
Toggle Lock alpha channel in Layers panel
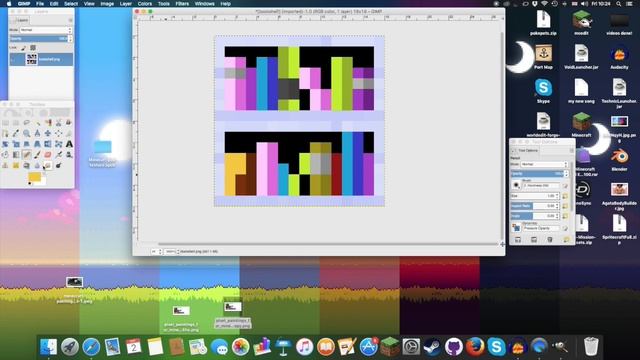coord(33,48)
